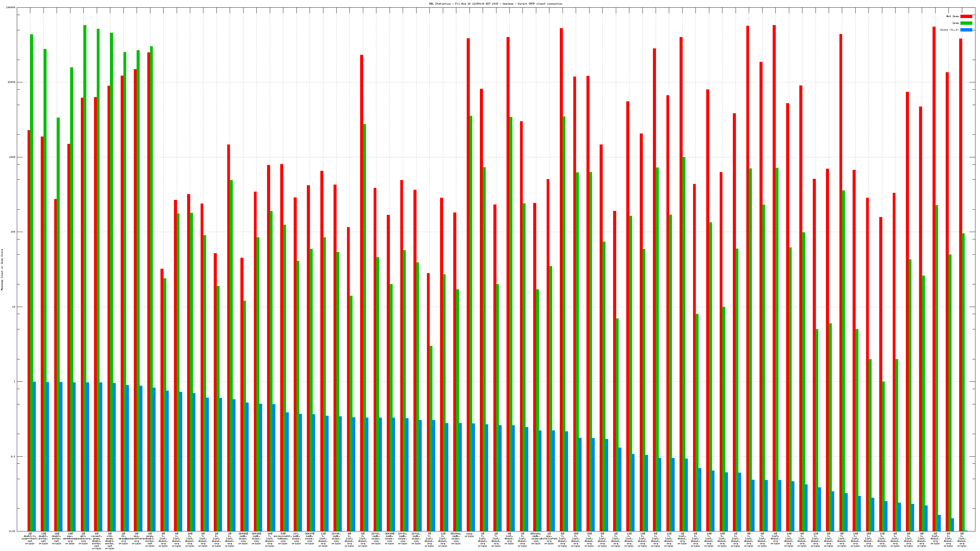Click the 10 y-axis tick label
Screen dimensions: 980x551
(14, 307)
